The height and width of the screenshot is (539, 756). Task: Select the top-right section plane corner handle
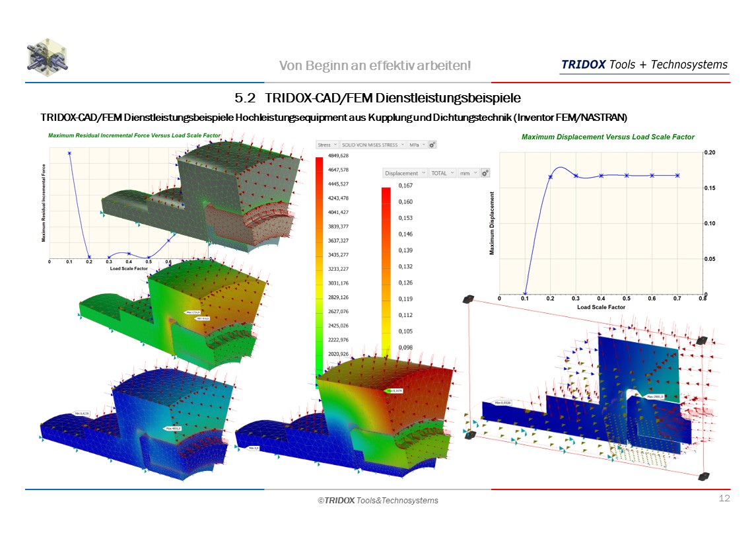702,340
